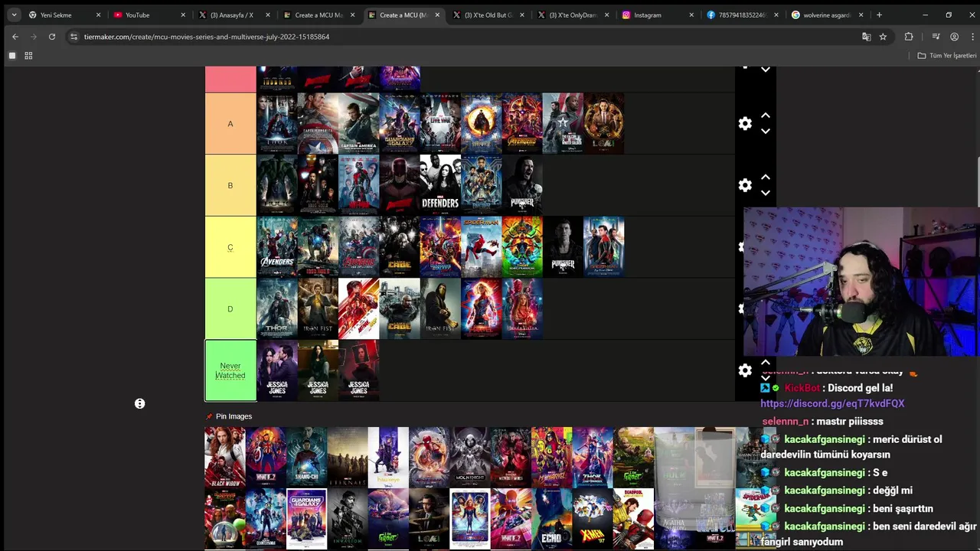The image size is (980, 551).
Task: Select Defenders poster in tier B
Action: (x=440, y=185)
